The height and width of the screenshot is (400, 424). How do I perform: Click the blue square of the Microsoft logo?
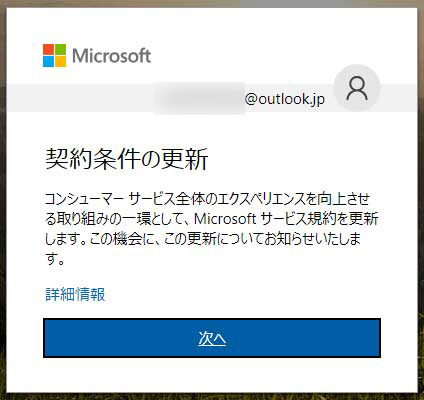pos(48,61)
